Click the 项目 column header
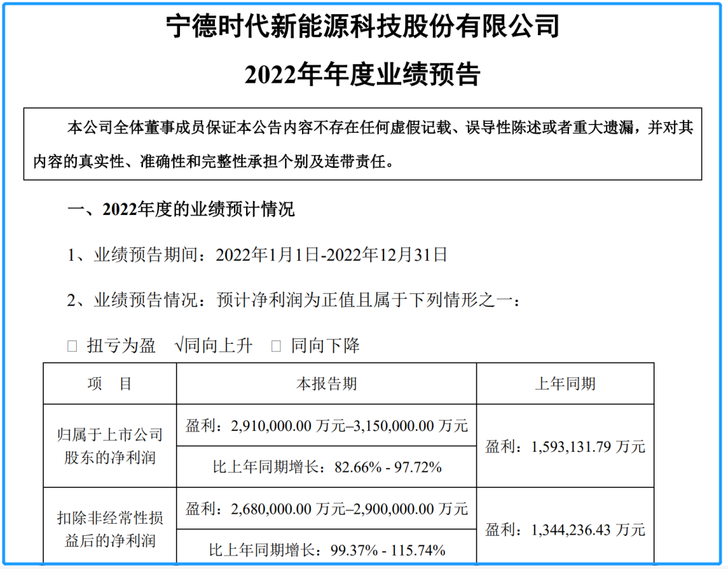This screenshot has height=569, width=728. 110,384
